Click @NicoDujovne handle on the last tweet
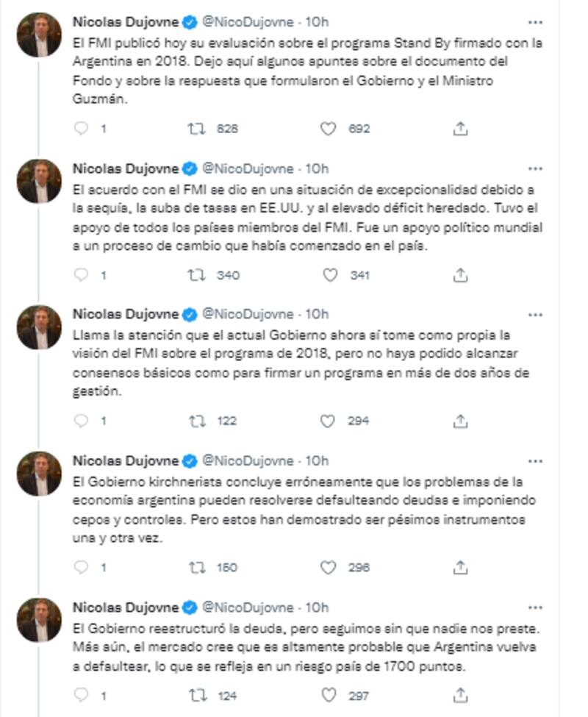 (249, 607)
